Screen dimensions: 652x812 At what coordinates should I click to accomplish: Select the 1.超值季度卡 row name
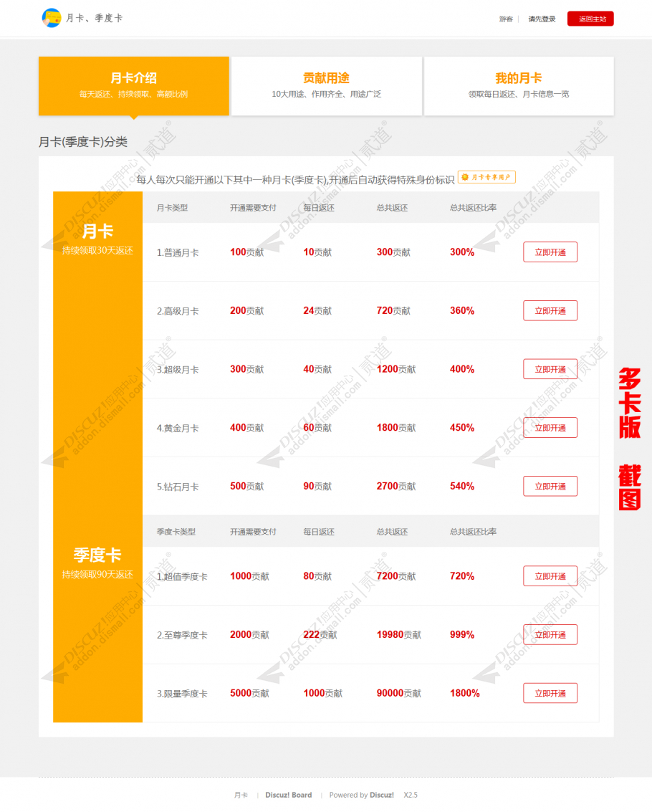coord(182,577)
